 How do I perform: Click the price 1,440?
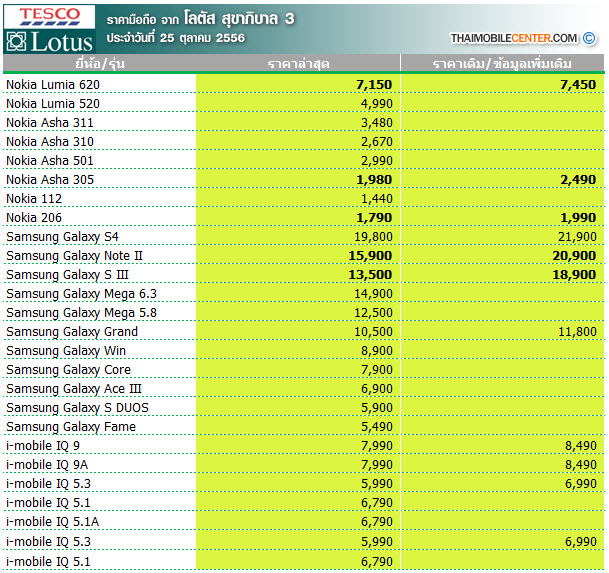[x=377, y=199]
